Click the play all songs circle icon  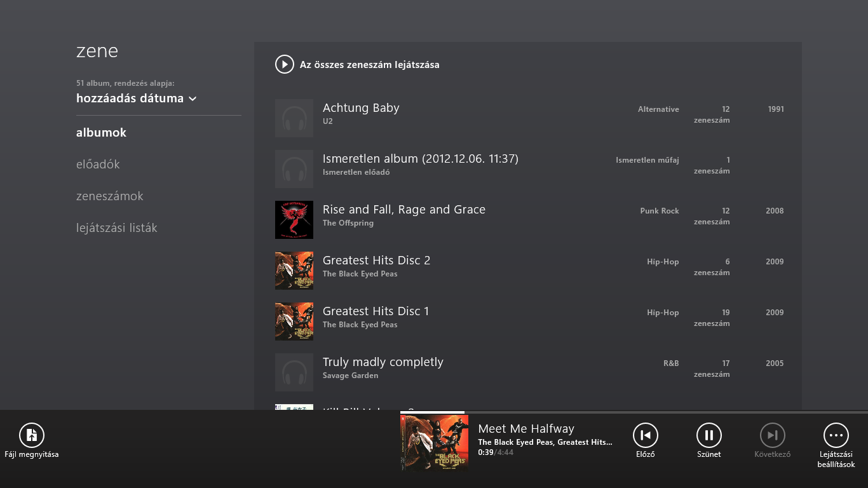tap(284, 64)
